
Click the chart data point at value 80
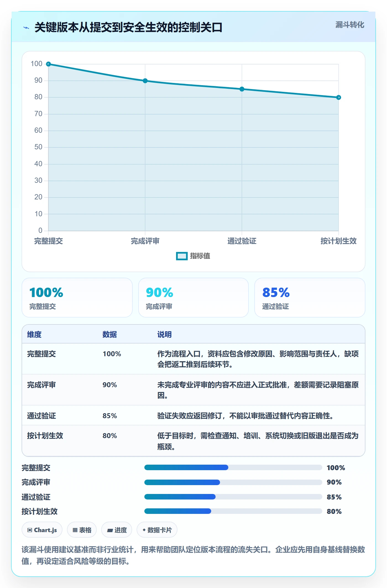point(339,97)
